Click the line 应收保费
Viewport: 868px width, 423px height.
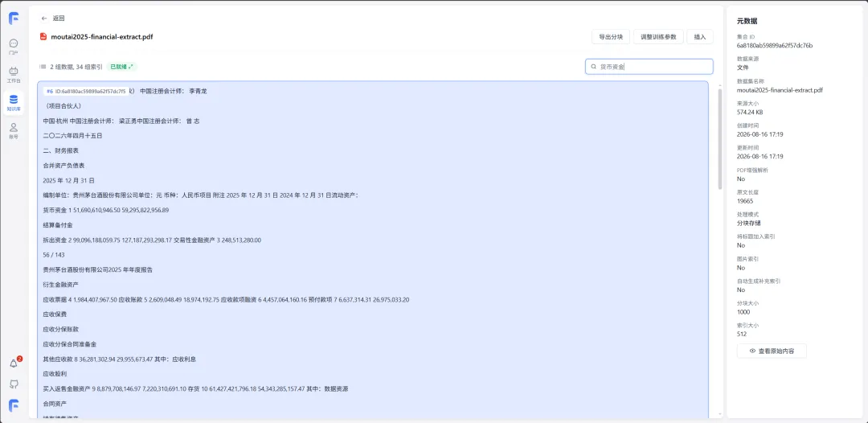click(55, 314)
